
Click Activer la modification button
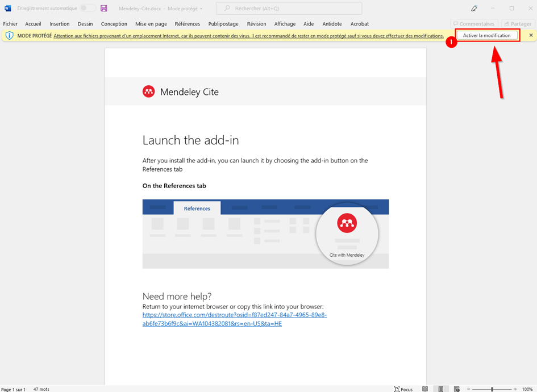point(486,35)
